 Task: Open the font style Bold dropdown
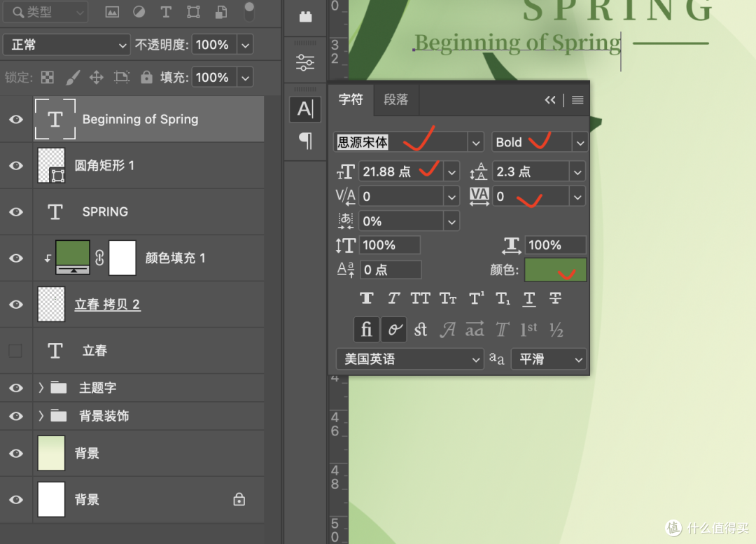(x=580, y=142)
